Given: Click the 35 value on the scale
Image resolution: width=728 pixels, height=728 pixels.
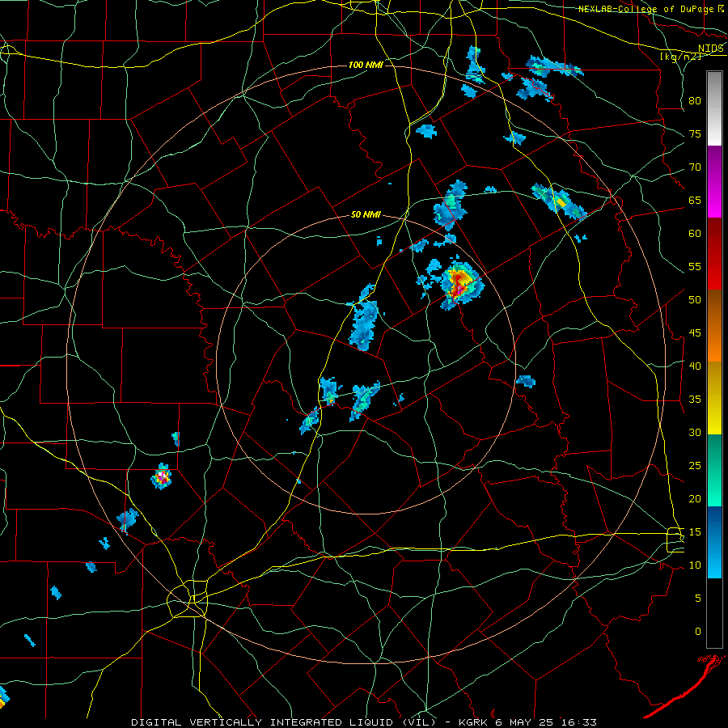Looking at the screenshot, I should (x=695, y=399).
